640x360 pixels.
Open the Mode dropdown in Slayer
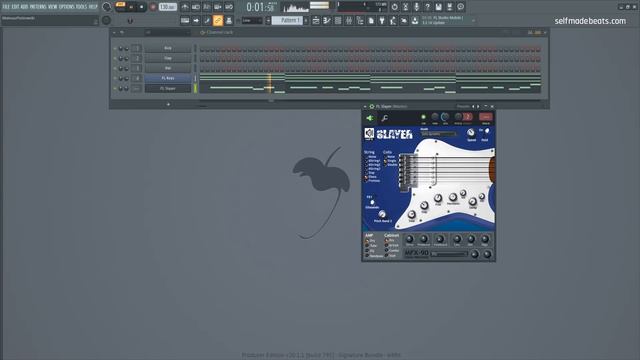point(438,134)
